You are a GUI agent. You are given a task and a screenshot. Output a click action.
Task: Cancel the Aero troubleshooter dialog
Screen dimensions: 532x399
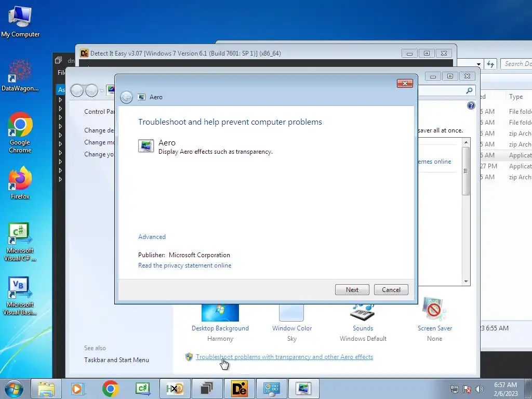(x=391, y=290)
